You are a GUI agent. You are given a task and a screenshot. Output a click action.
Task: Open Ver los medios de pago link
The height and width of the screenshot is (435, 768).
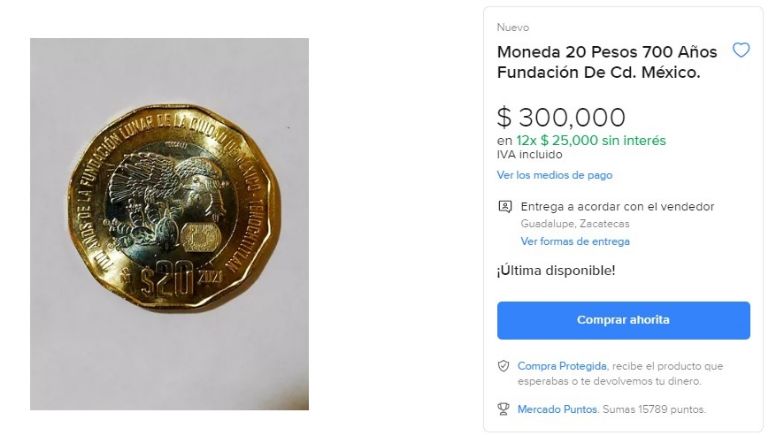coord(554,175)
